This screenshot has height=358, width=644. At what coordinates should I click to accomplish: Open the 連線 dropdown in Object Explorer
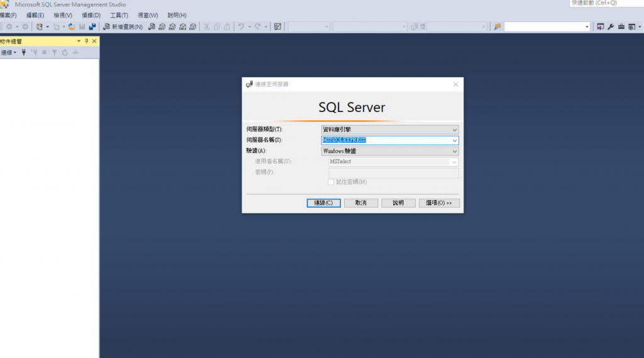(9, 53)
